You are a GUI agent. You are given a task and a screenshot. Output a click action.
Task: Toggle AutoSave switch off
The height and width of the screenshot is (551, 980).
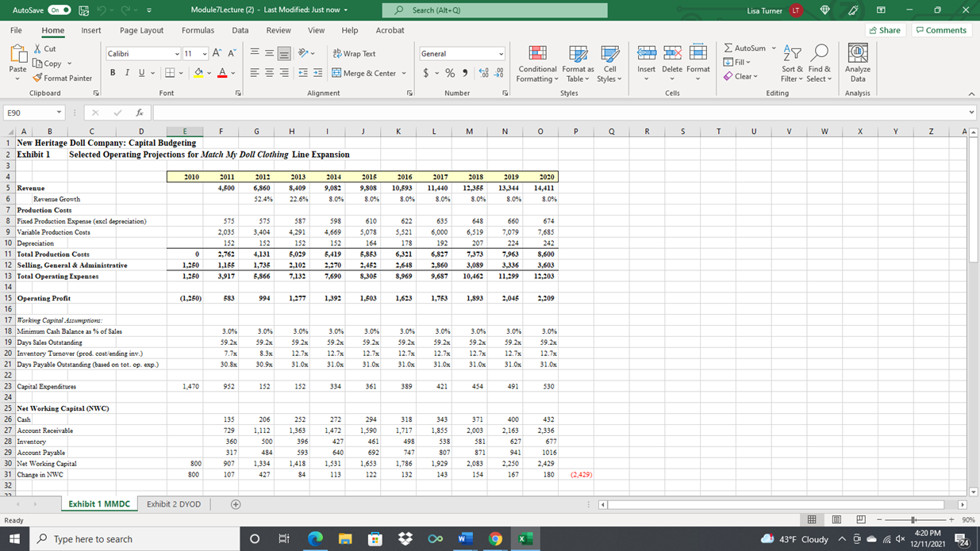click(60, 10)
